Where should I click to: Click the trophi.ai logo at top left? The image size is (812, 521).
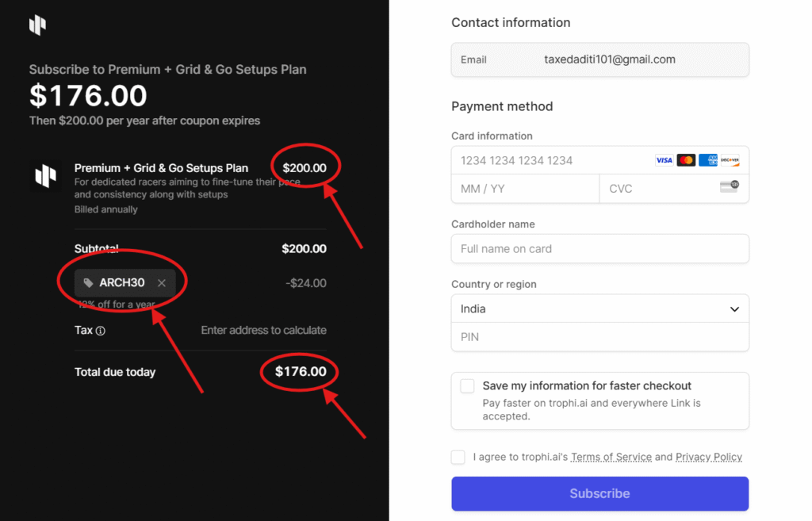tap(38, 25)
